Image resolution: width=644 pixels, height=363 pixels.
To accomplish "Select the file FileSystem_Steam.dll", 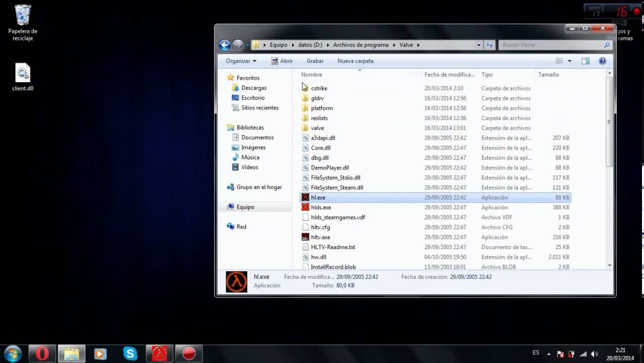I will (x=337, y=188).
